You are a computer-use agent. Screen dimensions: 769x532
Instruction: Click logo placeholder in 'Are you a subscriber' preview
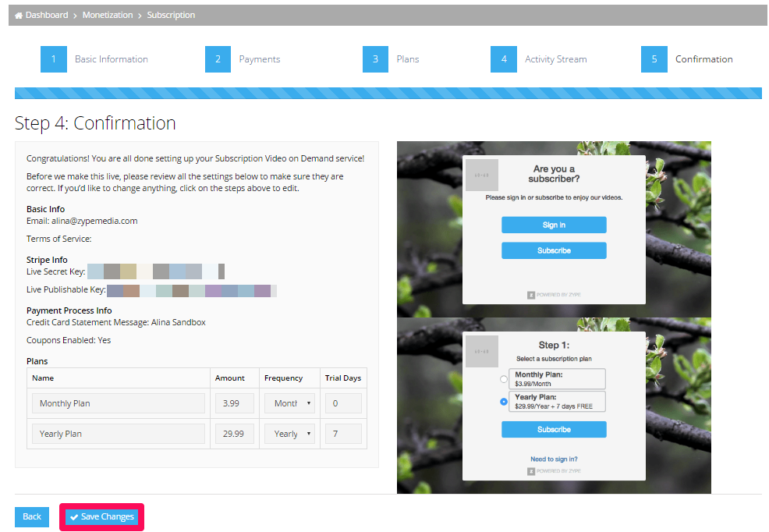tap(482, 175)
